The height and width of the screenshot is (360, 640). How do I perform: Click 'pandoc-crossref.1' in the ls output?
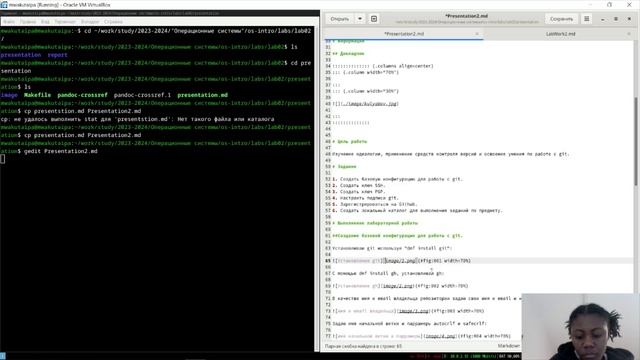point(142,95)
